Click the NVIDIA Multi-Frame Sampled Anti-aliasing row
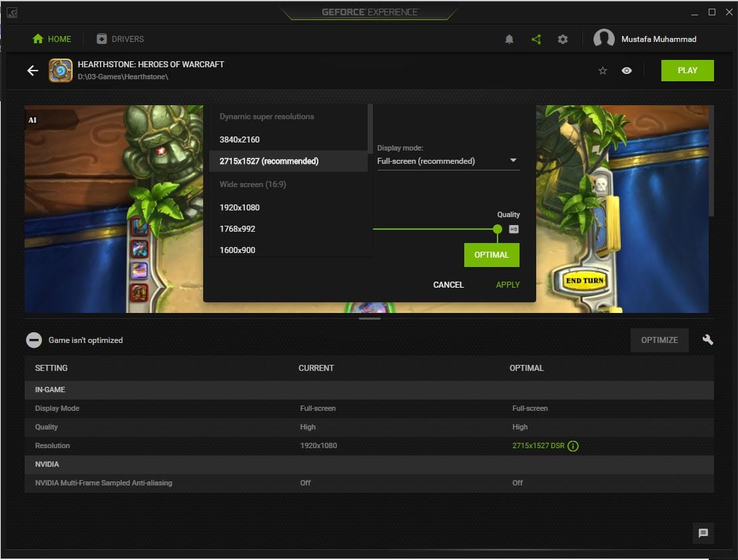This screenshot has width=738, height=560. [x=369, y=483]
